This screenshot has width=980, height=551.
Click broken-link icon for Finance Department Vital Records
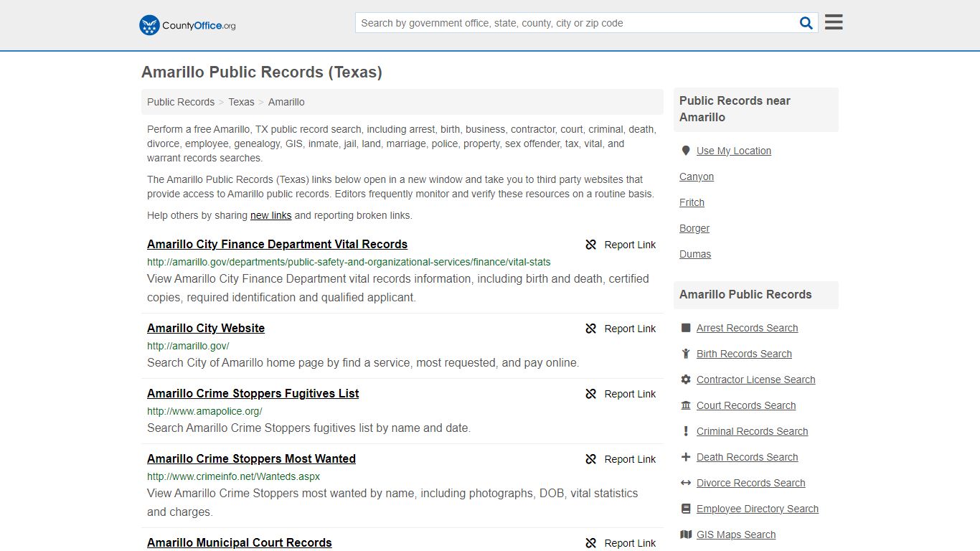591,245
